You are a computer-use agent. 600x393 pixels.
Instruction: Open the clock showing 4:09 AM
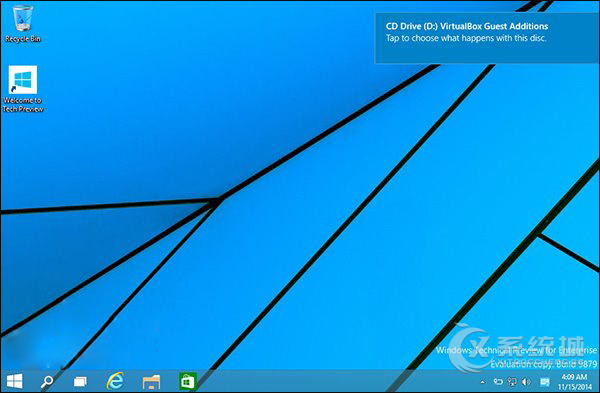[575, 382]
